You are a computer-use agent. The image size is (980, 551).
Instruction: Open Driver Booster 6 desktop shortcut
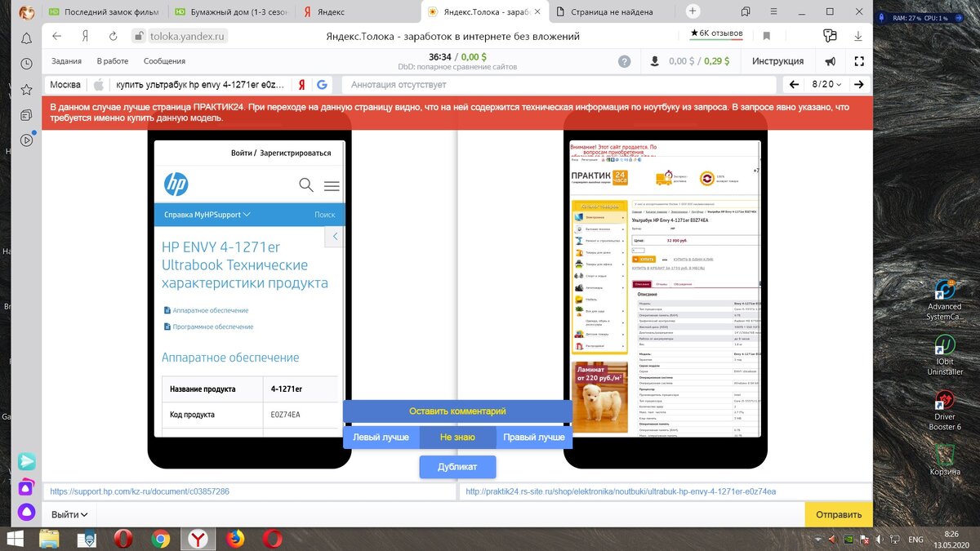pyautogui.click(x=945, y=410)
